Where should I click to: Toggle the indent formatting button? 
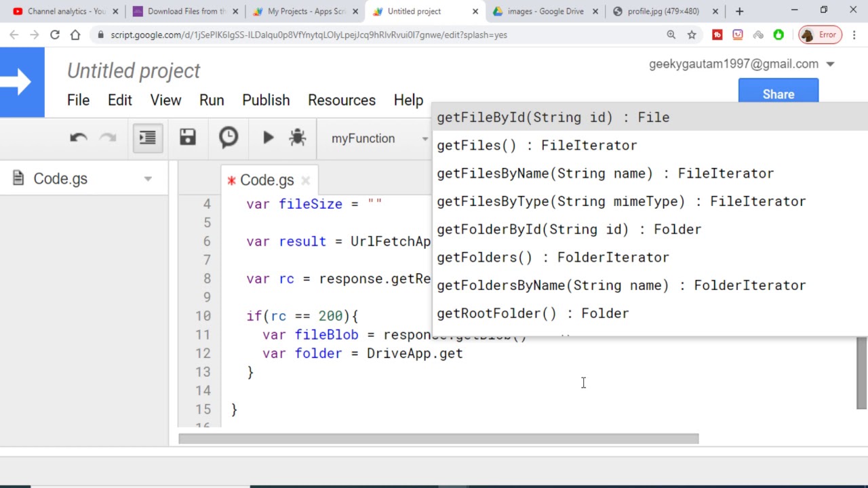click(x=147, y=138)
